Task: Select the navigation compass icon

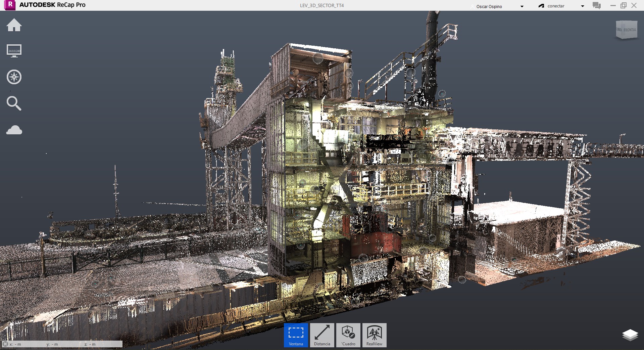Action: pyautogui.click(x=14, y=77)
